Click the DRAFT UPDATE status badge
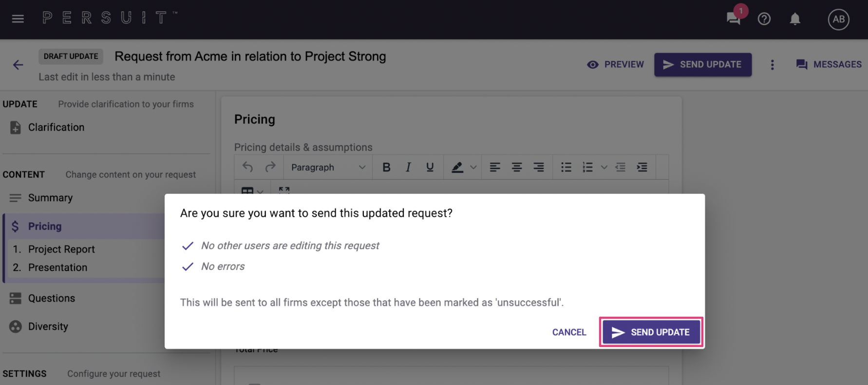Screen dimensions: 868x385 tap(71, 57)
